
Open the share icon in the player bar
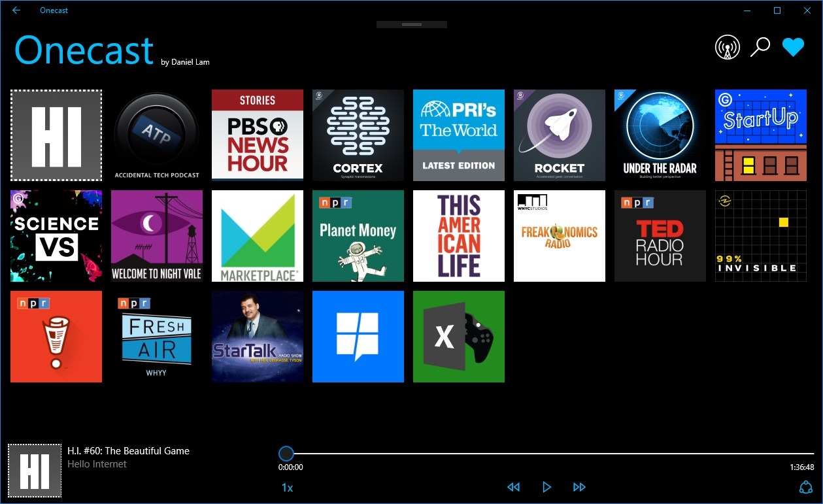tap(806, 488)
